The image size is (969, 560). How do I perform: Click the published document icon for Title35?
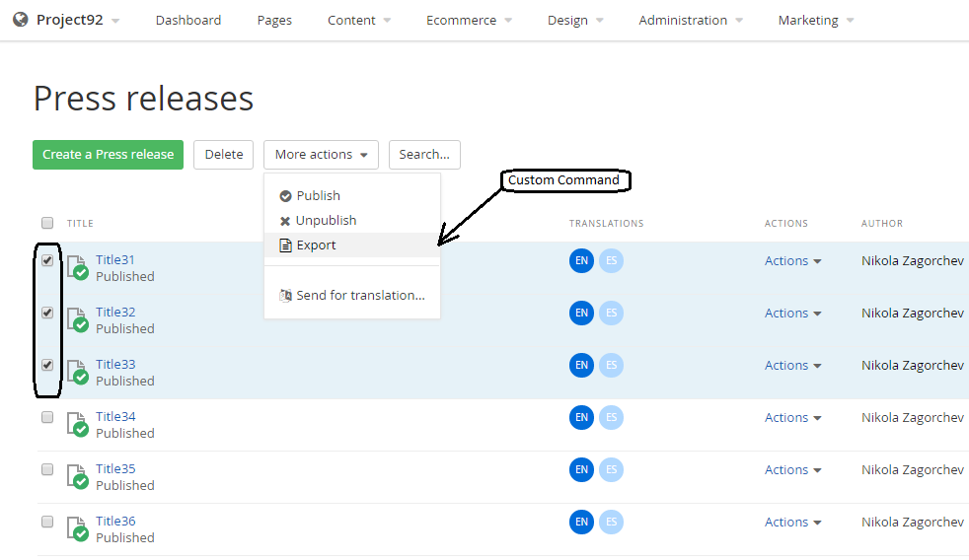pos(78,476)
